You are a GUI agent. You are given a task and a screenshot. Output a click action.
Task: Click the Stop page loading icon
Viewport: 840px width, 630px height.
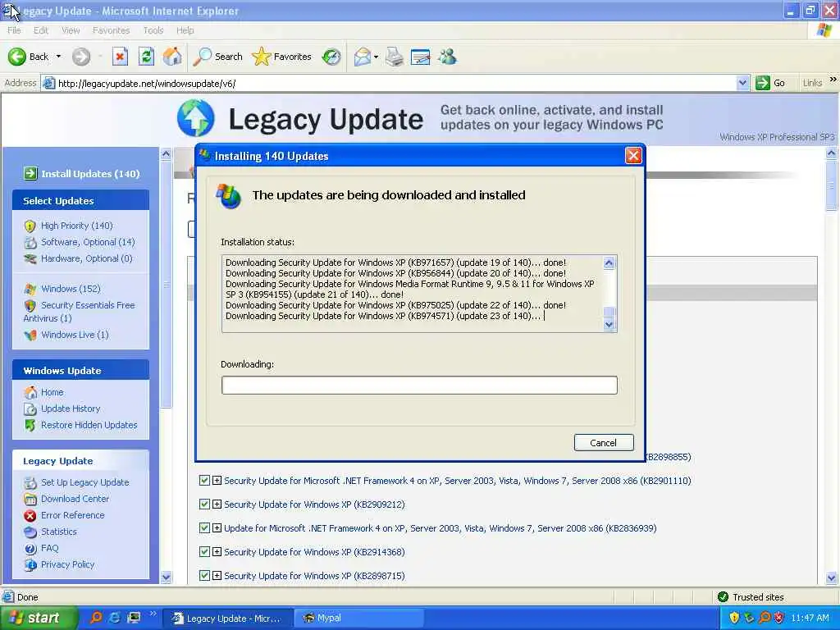click(120, 57)
